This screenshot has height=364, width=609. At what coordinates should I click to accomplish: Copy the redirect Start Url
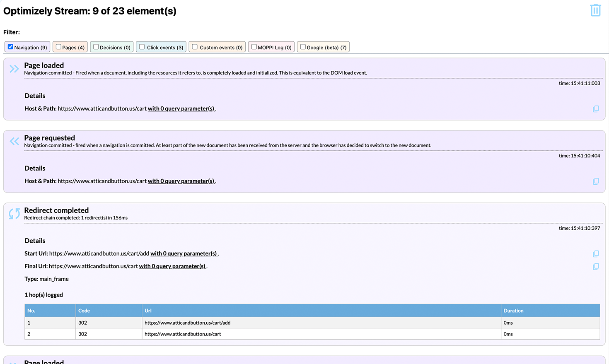pos(596,254)
